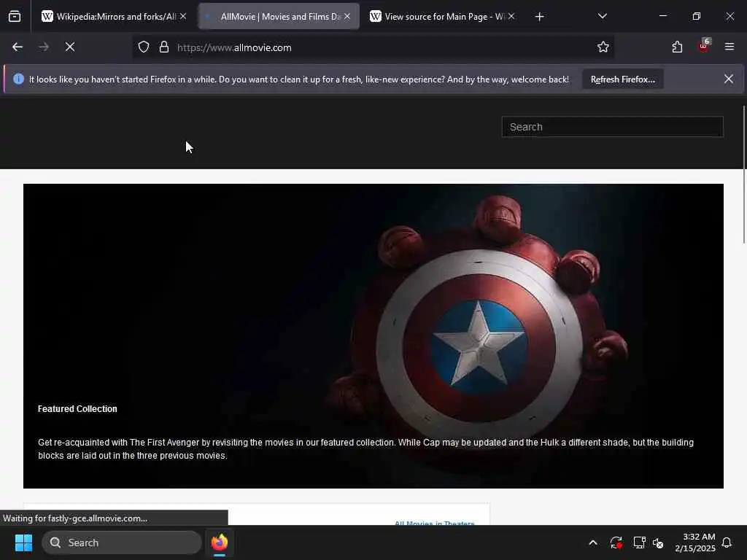Viewport: 747px width, 560px height.
Task: Open Firefox application hamburger menu
Action: (x=729, y=47)
